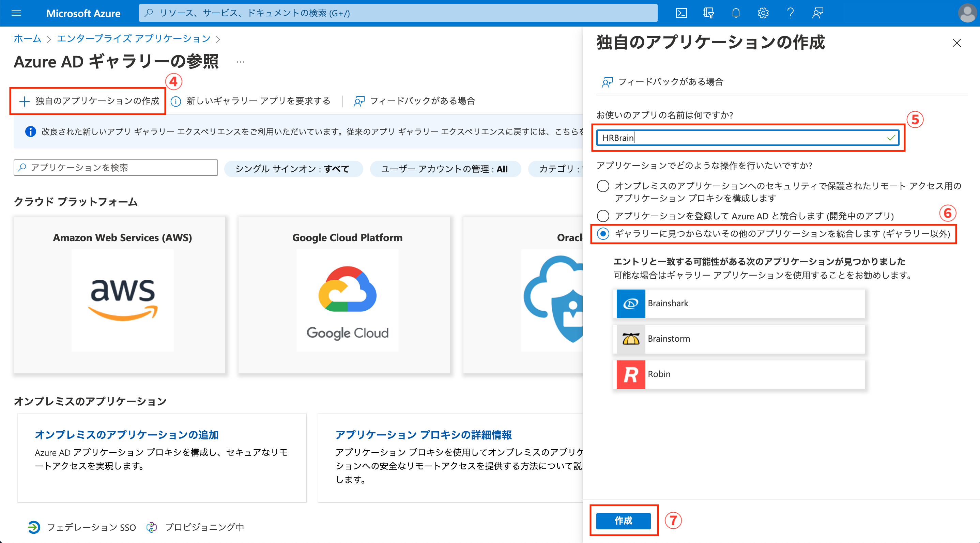
Task: Select the ギャラリー以外 integration radio option
Action: pyautogui.click(x=603, y=233)
